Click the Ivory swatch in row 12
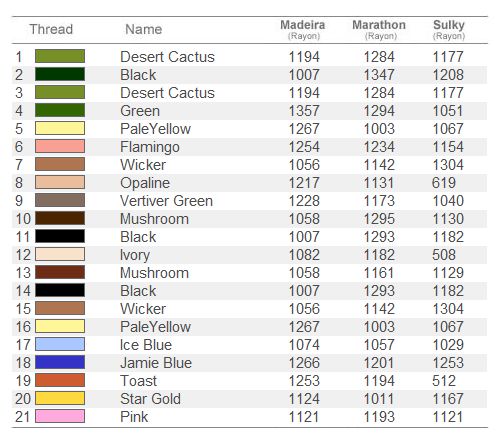Screen dimensions: 500x438 pos(60,254)
